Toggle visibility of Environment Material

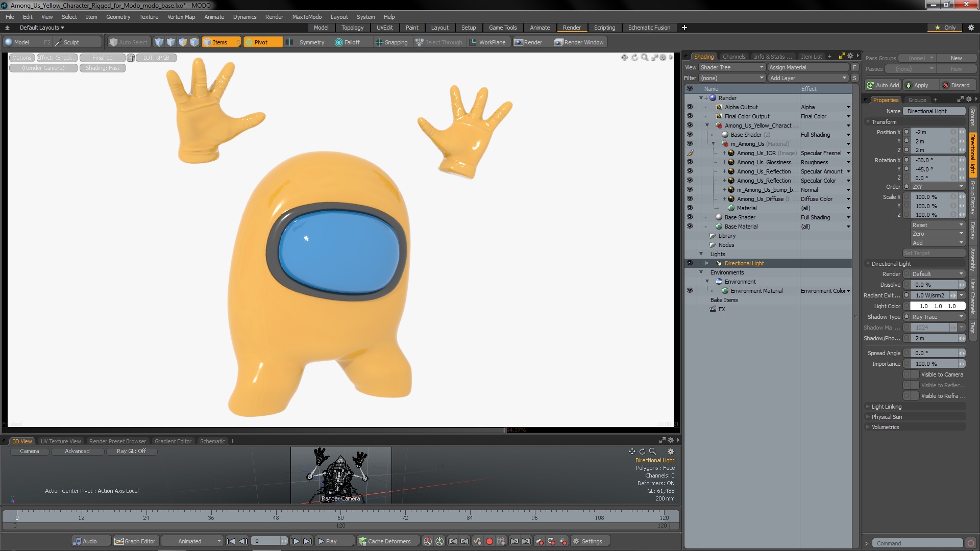tap(690, 291)
